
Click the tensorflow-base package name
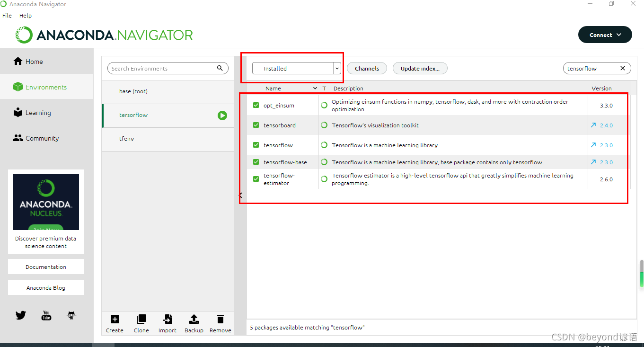(285, 162)
